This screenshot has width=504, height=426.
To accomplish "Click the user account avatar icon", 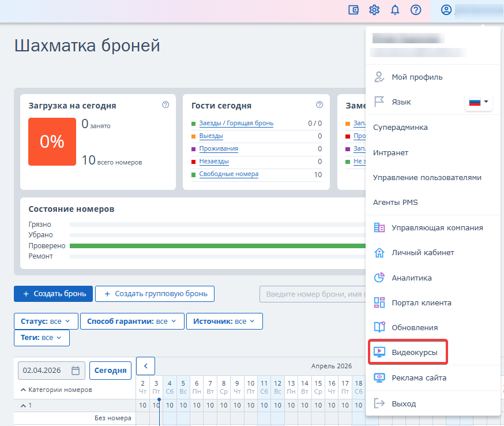I will click(446, 10).
